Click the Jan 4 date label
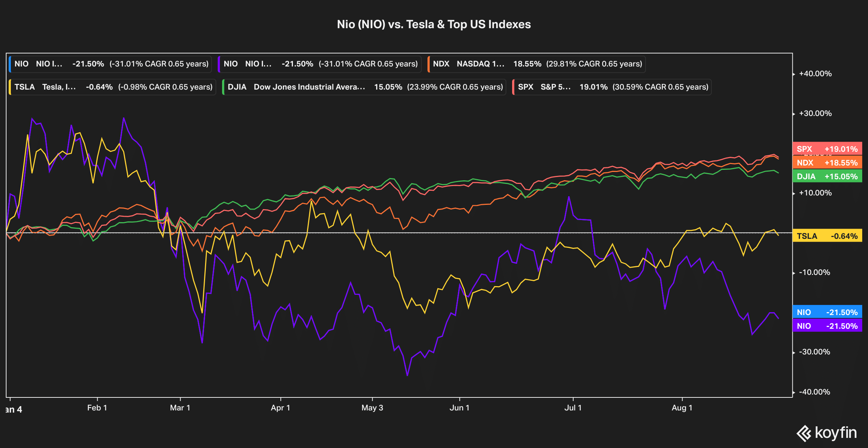Image resolution: width=868 pixels, height=448 pixels. coord(14,410)
